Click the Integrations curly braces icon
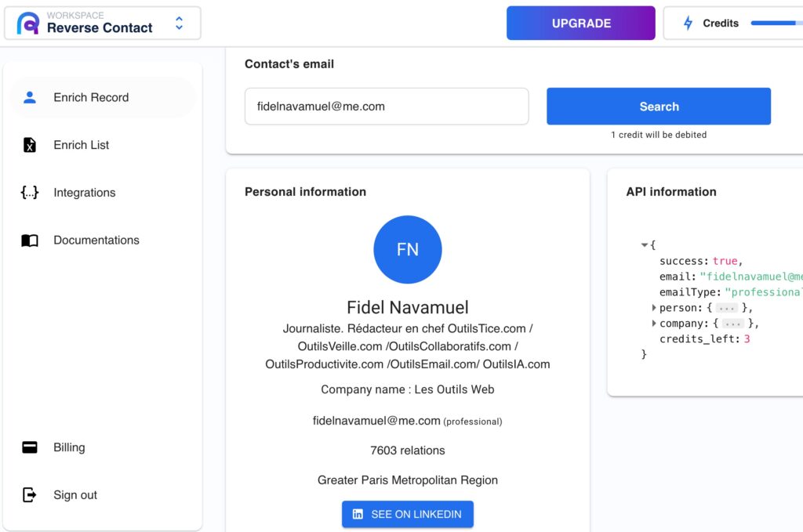The width and height of the screenshot is (803, 532). [30, 192]
